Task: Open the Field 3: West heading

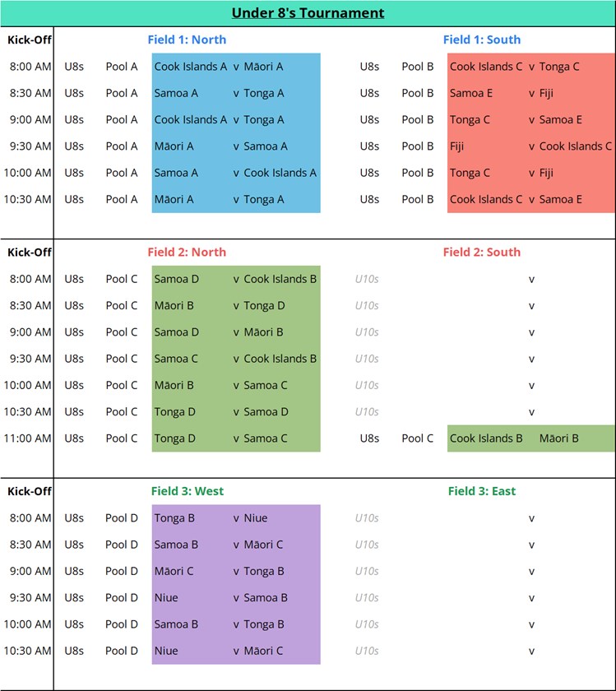Action: pyautogui.click(x=187, y=491)
